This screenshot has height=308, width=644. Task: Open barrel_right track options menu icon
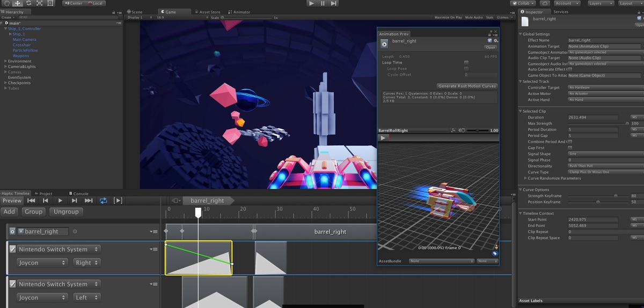[153, 232]
